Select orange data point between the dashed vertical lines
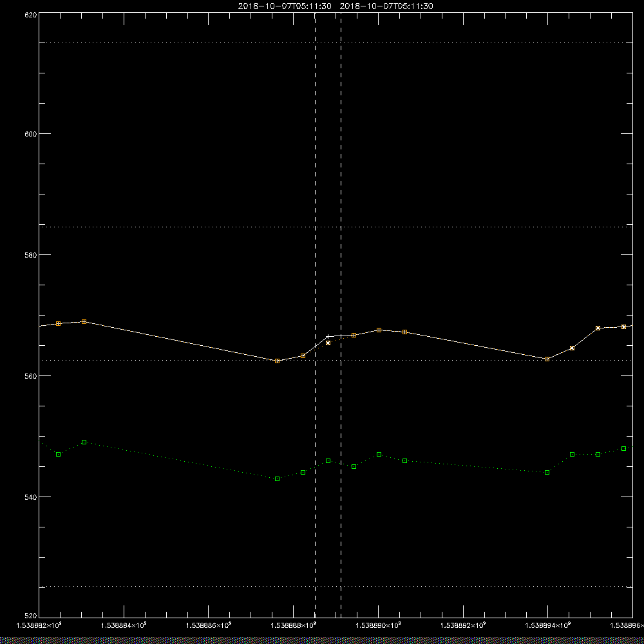644x644 pixels. point(328,343)
